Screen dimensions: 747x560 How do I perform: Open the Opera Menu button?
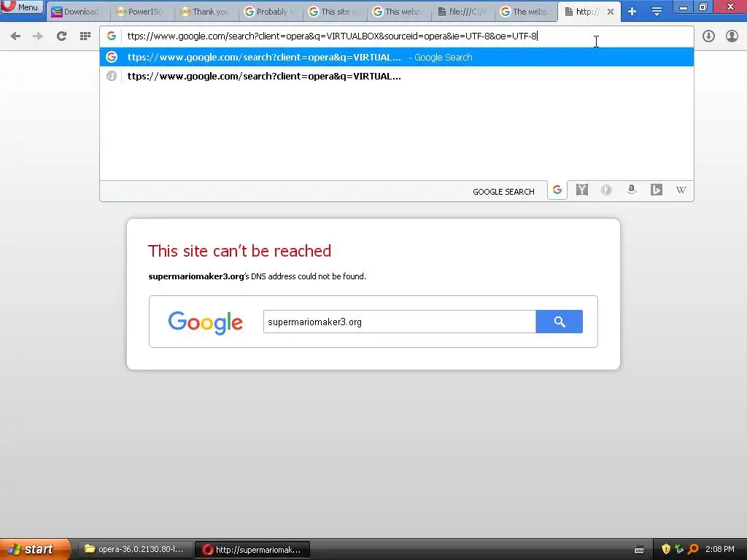(x=22, y=7)
